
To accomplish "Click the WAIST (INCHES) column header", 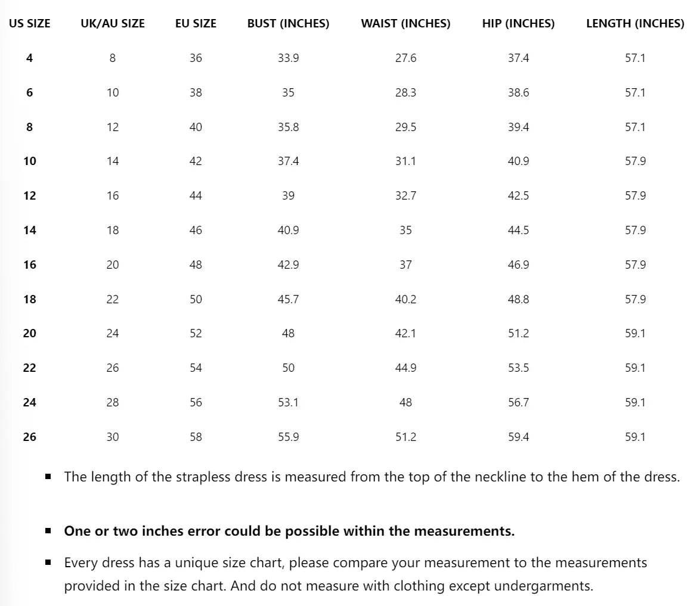I will (x=405, y=24).
